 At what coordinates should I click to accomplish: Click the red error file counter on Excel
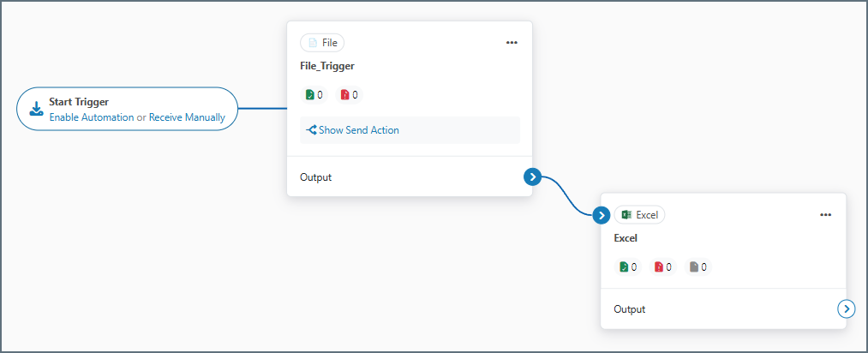pos(663,267)
